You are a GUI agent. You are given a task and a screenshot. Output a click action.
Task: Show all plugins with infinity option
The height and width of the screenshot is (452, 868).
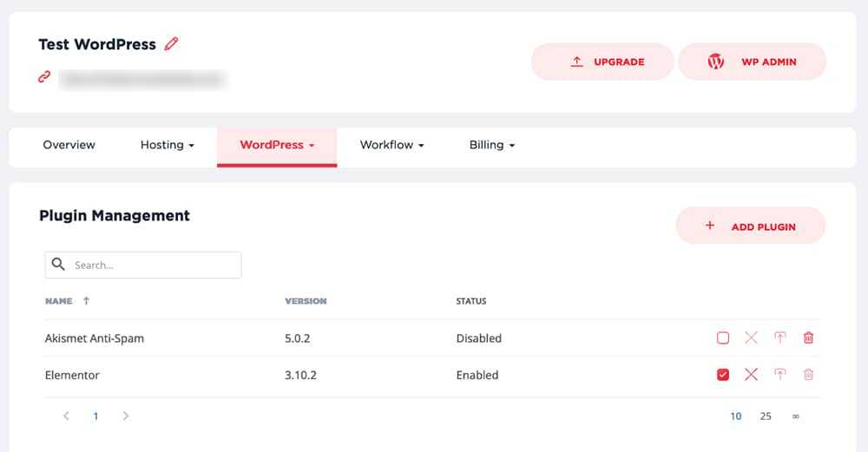795,416
